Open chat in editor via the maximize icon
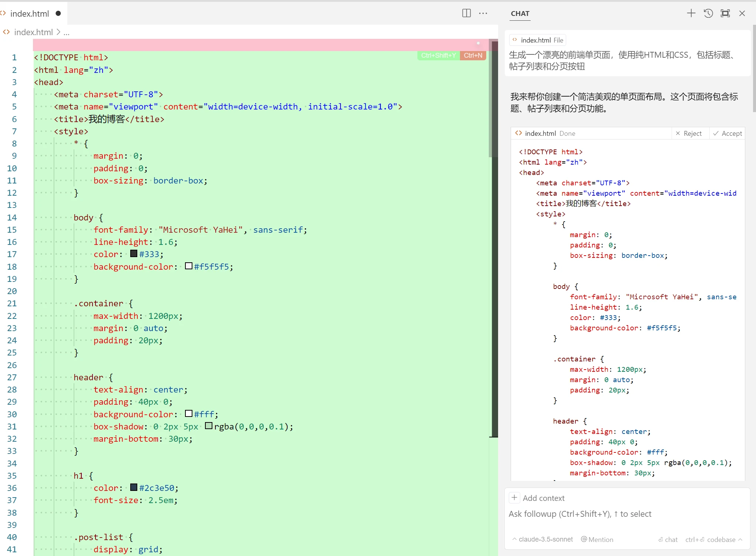Screen dimensions: 756x556 pos(725,13)
